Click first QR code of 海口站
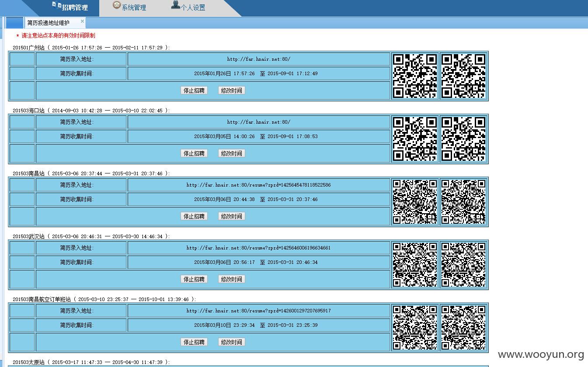 415,139
